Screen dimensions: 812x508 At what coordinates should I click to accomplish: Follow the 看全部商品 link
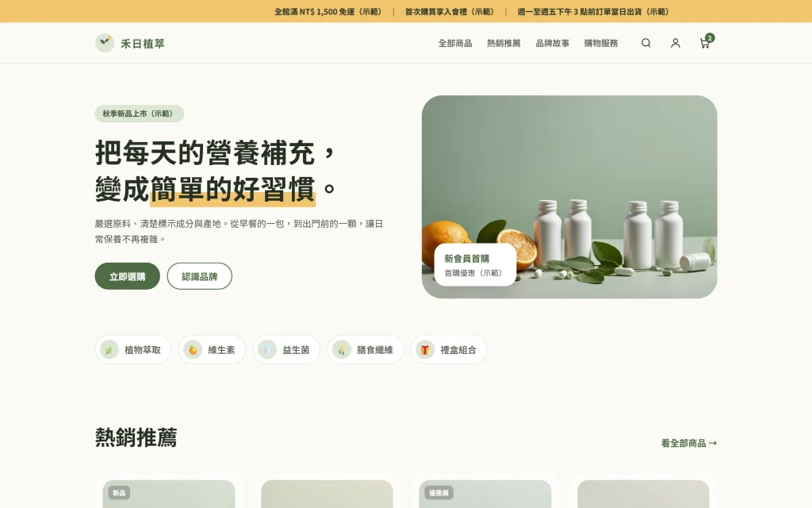[x=689, y=443]
